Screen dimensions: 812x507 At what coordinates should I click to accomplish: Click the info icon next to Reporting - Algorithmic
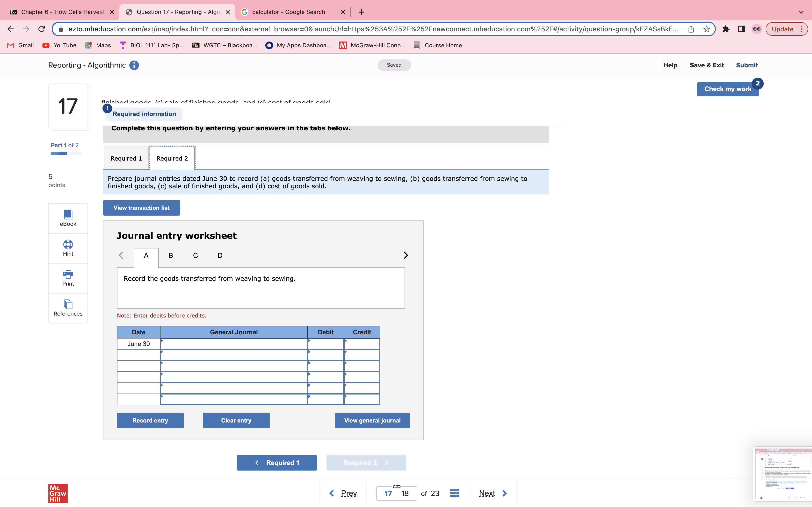pos(134,65)
